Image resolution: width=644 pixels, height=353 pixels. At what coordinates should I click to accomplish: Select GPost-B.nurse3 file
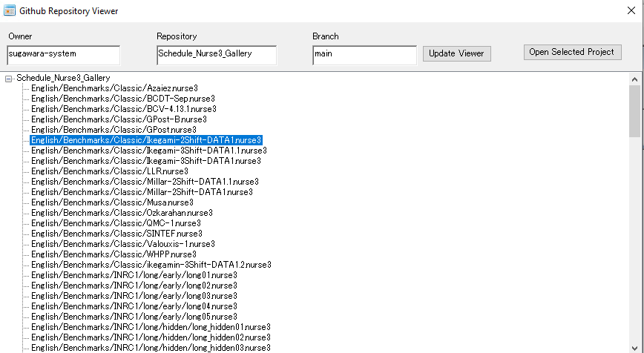coord(119,119)
